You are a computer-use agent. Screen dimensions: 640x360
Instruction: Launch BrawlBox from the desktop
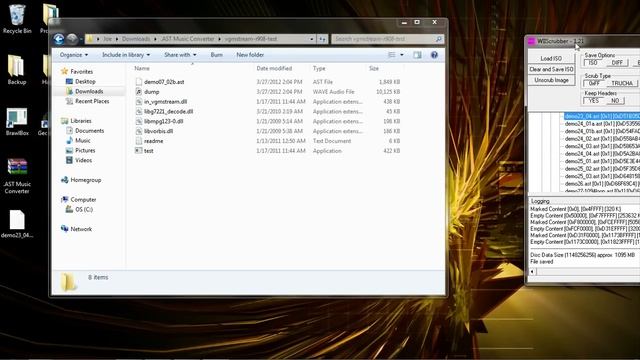click(17, 122)
